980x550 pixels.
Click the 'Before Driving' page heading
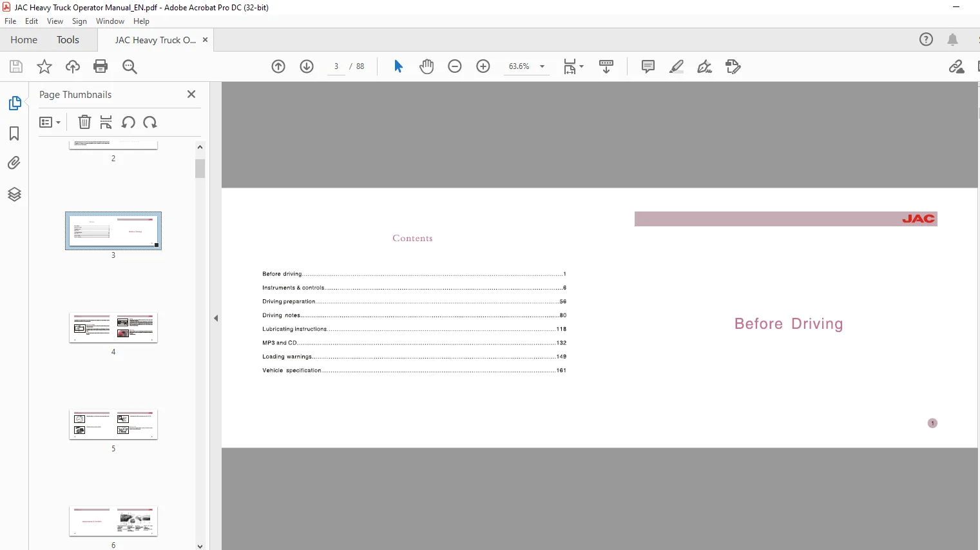pos(789,324)
